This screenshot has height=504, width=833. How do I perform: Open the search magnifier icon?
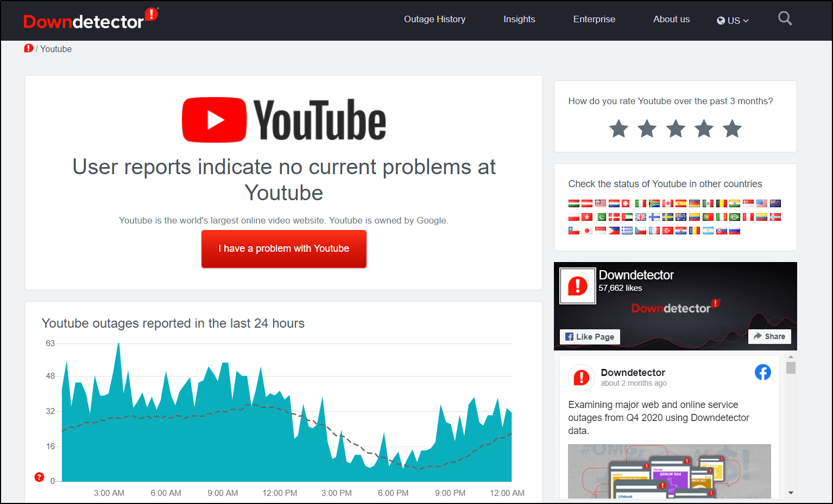click(785, 18)
